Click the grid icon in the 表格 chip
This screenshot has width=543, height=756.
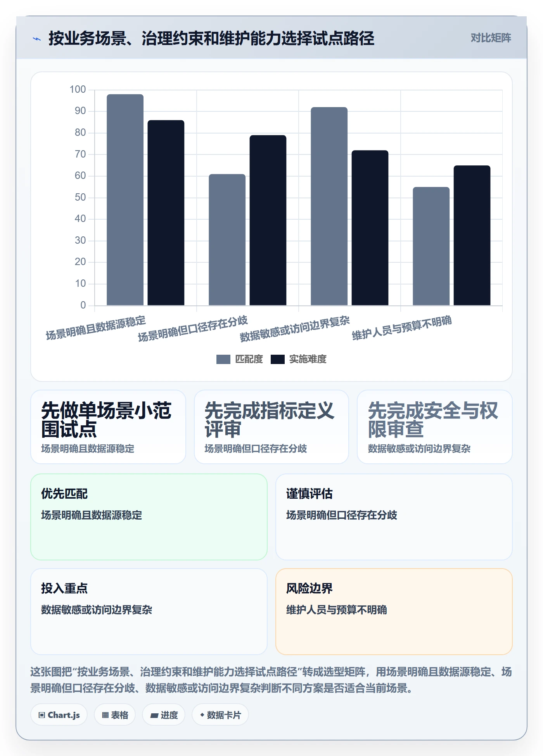[x=105, y=715]
